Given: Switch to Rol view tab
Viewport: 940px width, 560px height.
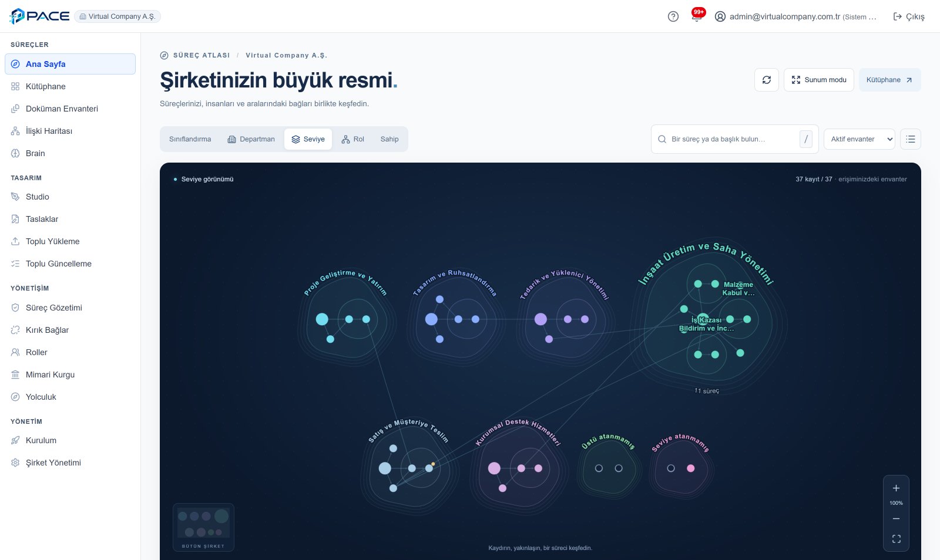Looking at the screenshot, I should [352, 139].
